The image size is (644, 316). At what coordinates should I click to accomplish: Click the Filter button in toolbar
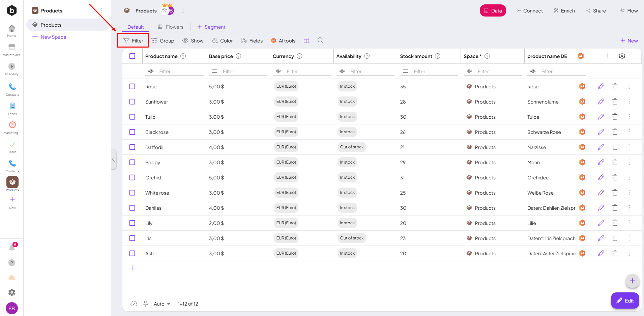click(133, 40)
